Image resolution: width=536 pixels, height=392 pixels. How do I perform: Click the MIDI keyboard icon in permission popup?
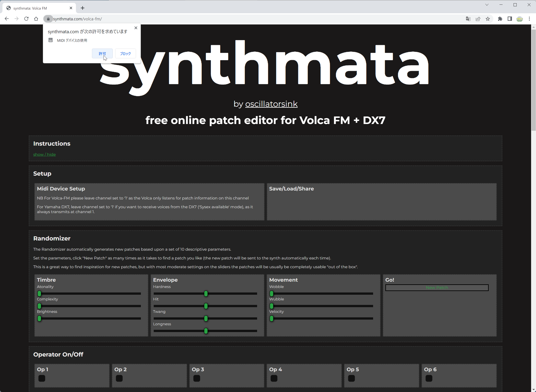click(51, 40)
